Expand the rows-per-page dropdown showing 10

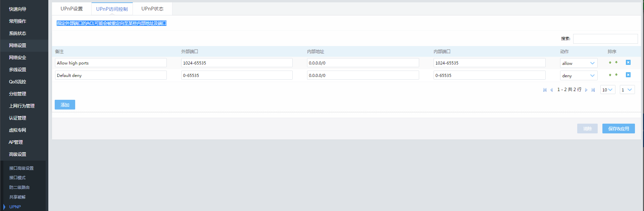coord(607,90)
